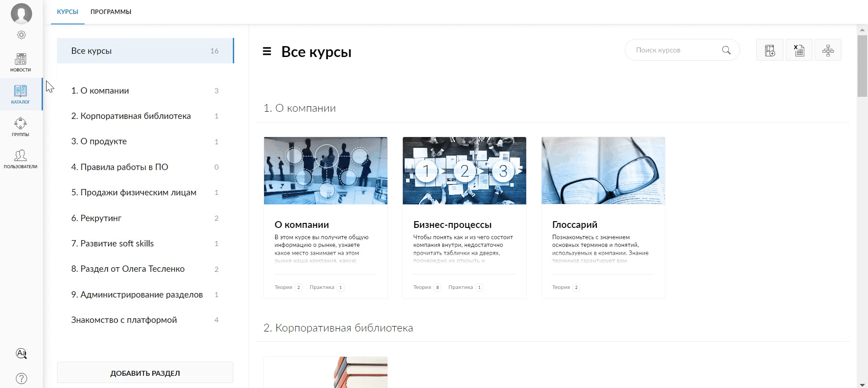868x388 pixels.
Task: Click the scrollbar up arrow
Action: (x=862, y=29)
